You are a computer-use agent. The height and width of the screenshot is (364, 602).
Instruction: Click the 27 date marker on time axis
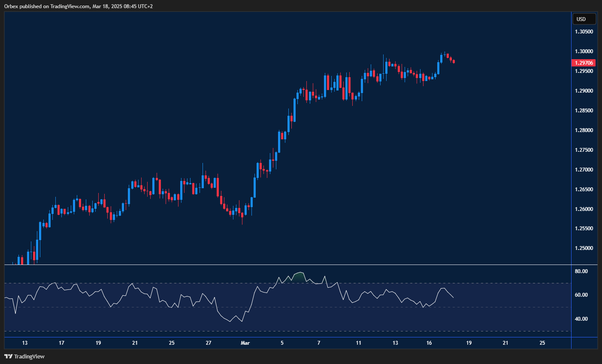coord(209,343)
